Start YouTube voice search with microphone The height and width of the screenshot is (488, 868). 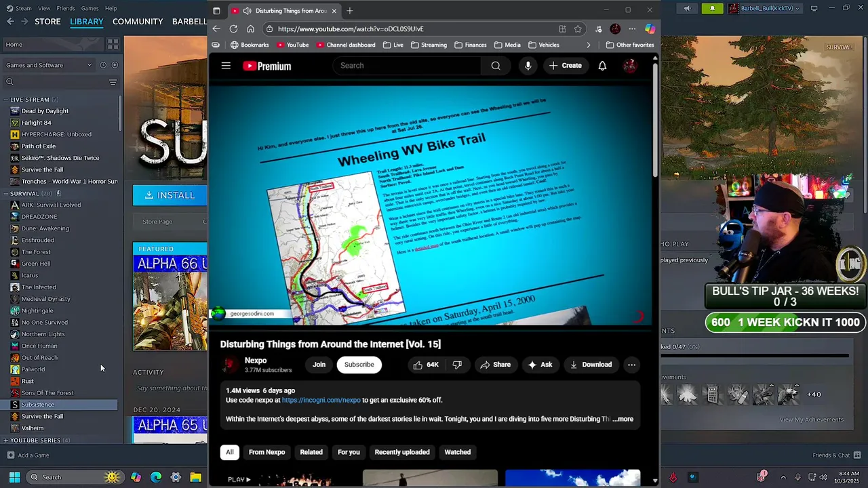pyautogui.click(x=528, y=66)
